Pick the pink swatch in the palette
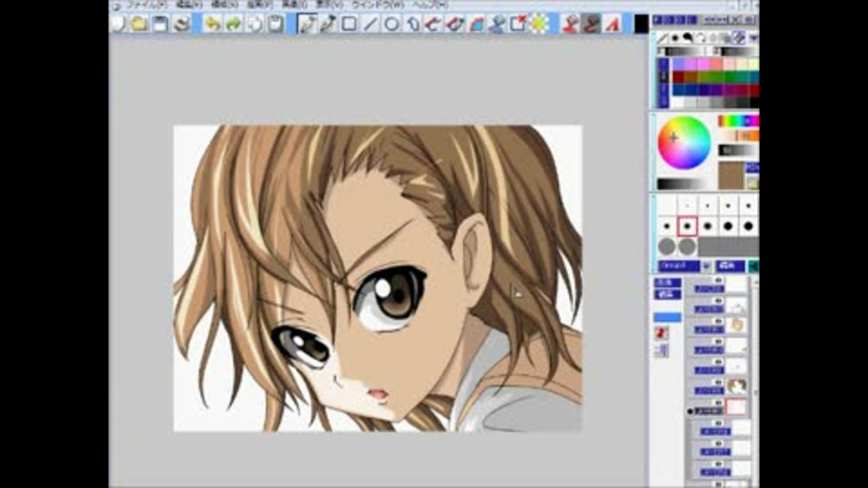Screen dimensions: 868x488 [x=704, y=64]
